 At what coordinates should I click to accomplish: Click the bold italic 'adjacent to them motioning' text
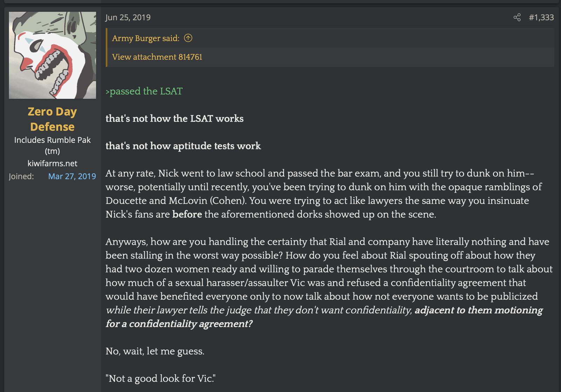tap(479, 310)
